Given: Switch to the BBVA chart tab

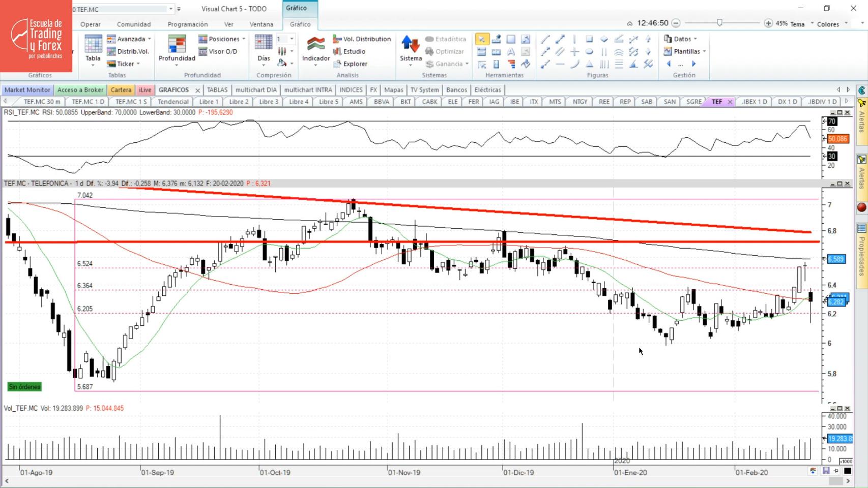Looking at the screenshot, I should 381,102.
